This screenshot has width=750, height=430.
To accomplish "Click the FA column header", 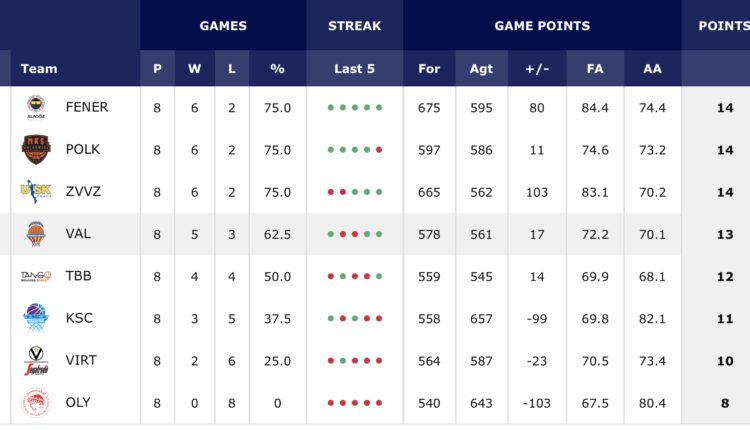I will pos(595,69).
